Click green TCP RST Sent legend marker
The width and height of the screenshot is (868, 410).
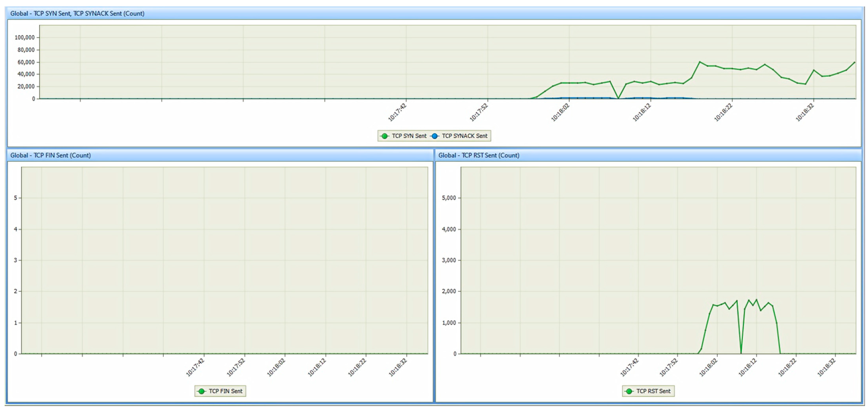coord(629,391)
